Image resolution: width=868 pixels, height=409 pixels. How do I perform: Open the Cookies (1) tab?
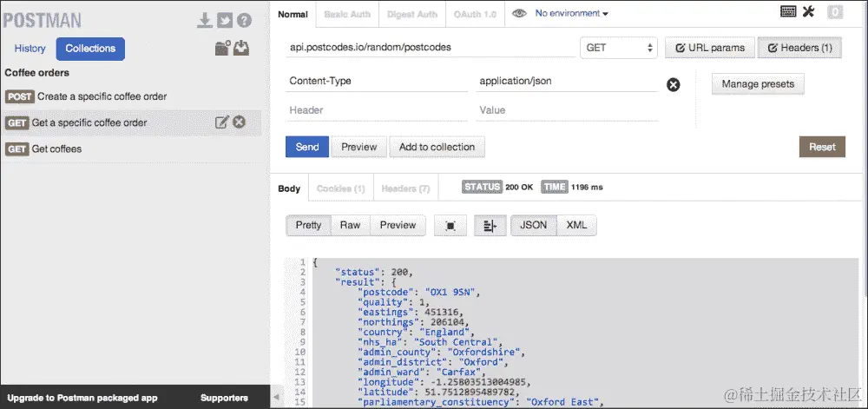[x=340, y=188]
